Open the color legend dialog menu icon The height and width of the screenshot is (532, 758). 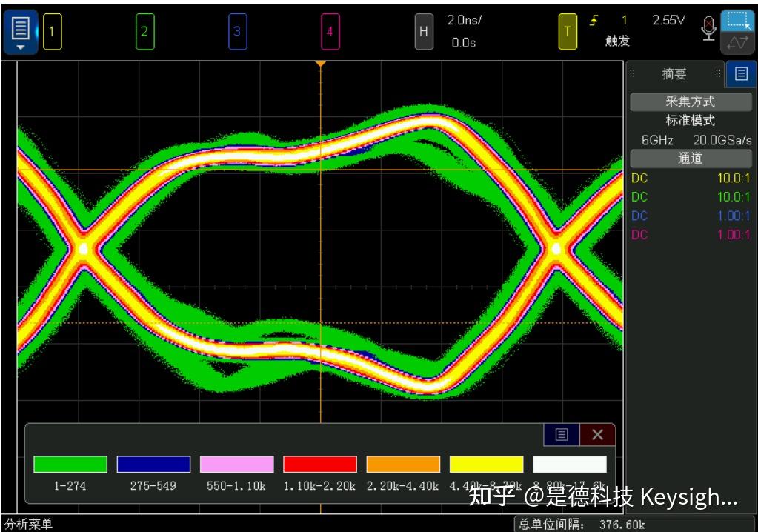pyautogui.click(x=561, y=436)
